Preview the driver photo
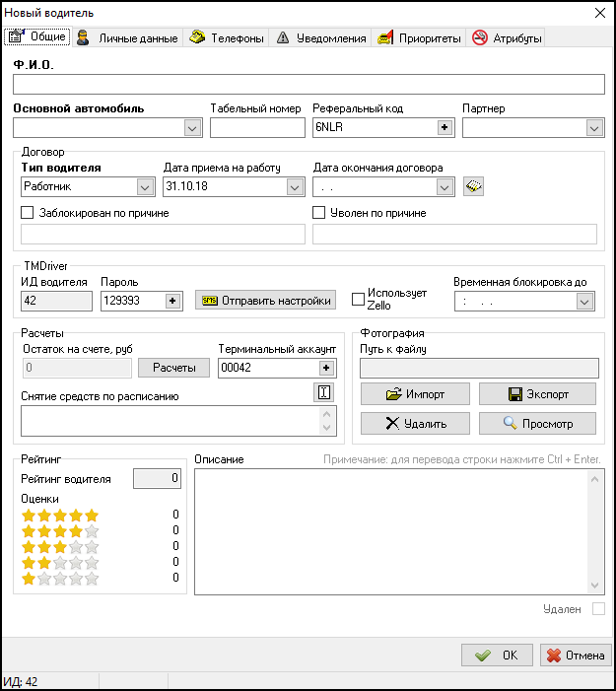Viewport: 616px width, 691px height. 537,423
